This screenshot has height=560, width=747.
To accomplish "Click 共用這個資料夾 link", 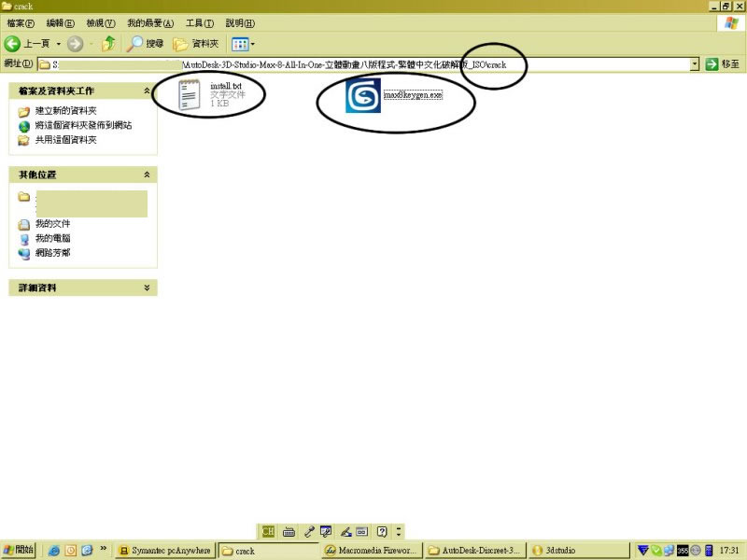I will click(65, 140).
